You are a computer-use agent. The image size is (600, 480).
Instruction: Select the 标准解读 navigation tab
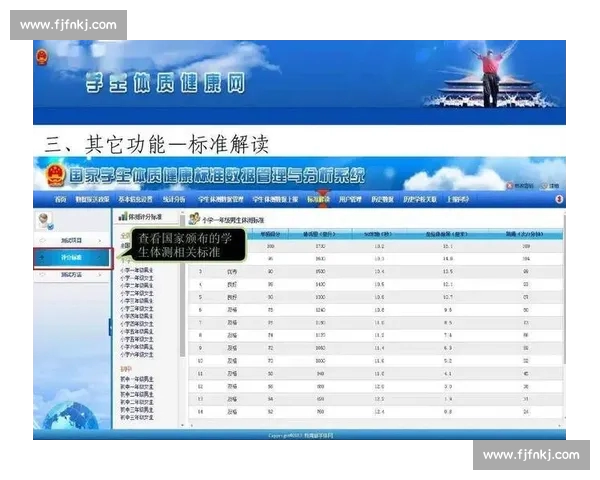pos(318,199)
